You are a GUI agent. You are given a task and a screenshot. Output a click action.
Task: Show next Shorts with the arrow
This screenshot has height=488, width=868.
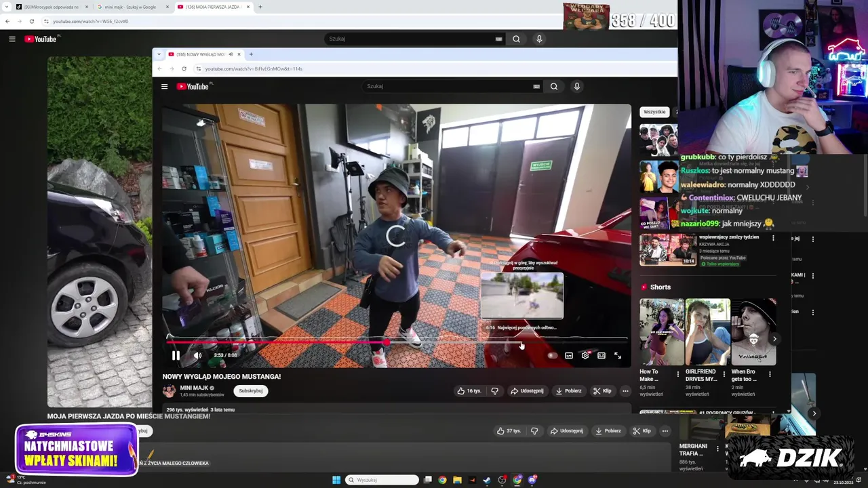point(774,339)
